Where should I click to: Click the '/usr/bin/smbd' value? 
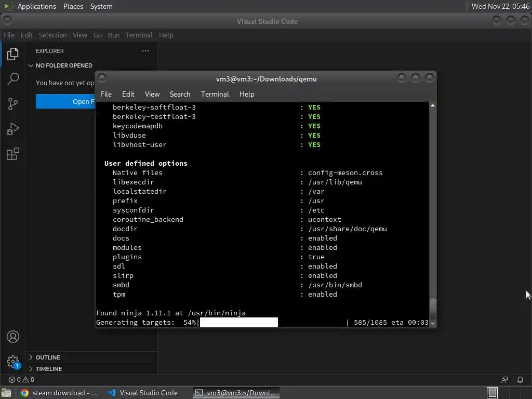335,285
